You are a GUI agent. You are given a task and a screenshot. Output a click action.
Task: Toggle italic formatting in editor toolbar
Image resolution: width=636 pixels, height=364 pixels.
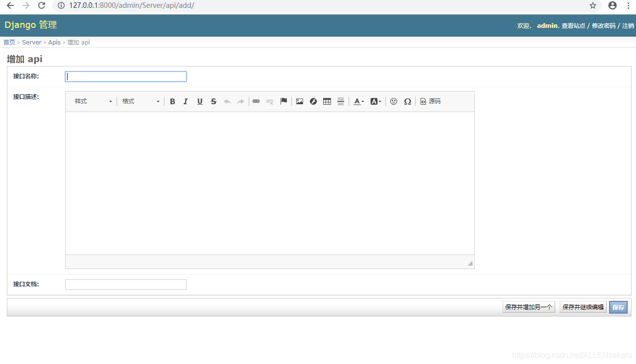[x=186, y=101]
